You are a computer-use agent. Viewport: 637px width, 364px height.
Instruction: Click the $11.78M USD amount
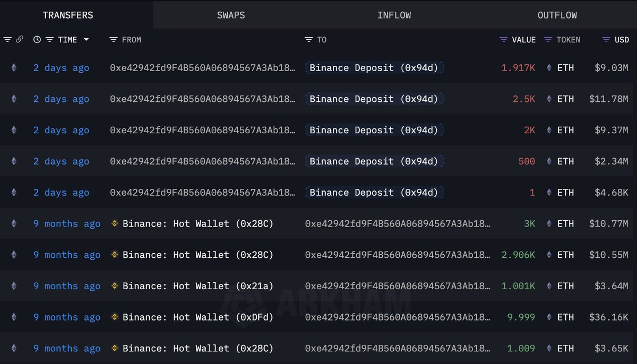click(x=608, y=99)
